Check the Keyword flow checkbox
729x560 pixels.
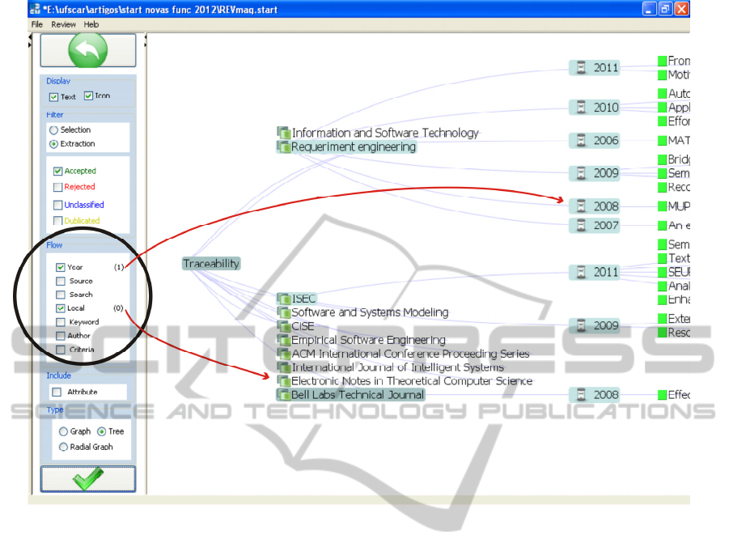point(61,322)
